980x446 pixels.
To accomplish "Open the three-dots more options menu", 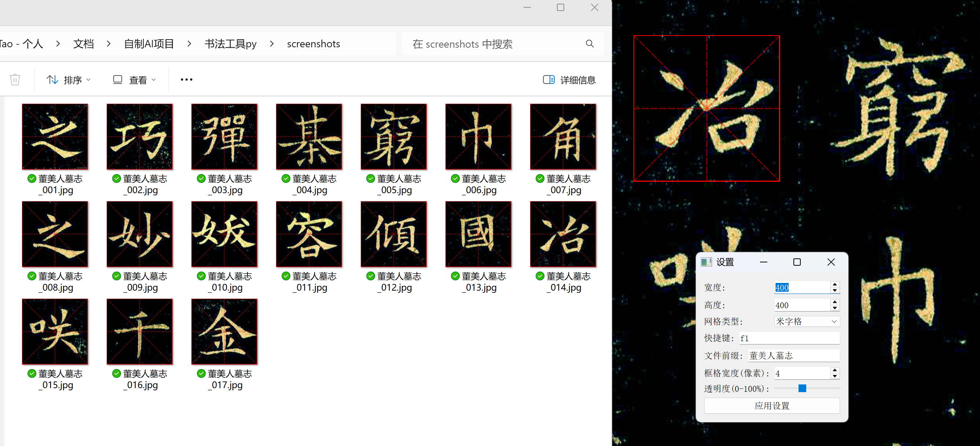I will (186, 80).
